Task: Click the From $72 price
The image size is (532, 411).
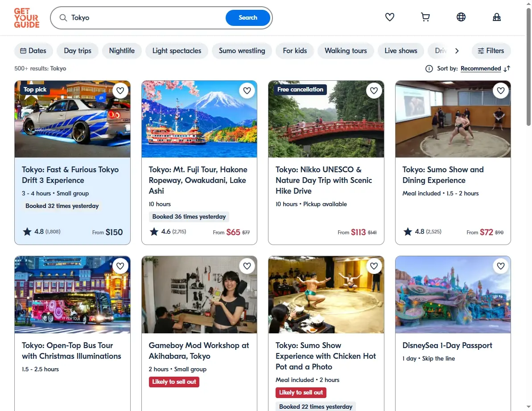Action: [480, 232]
